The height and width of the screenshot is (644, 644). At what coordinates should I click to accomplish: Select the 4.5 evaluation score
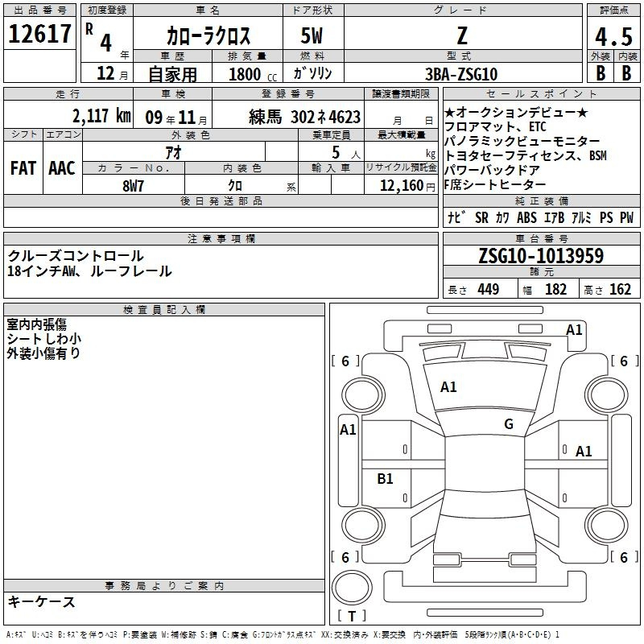613,36
